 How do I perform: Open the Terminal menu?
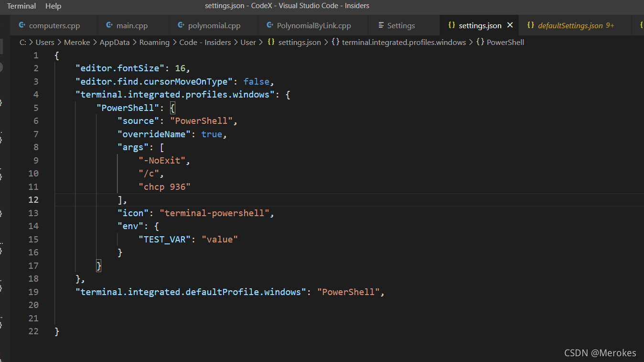click(21, 6)
